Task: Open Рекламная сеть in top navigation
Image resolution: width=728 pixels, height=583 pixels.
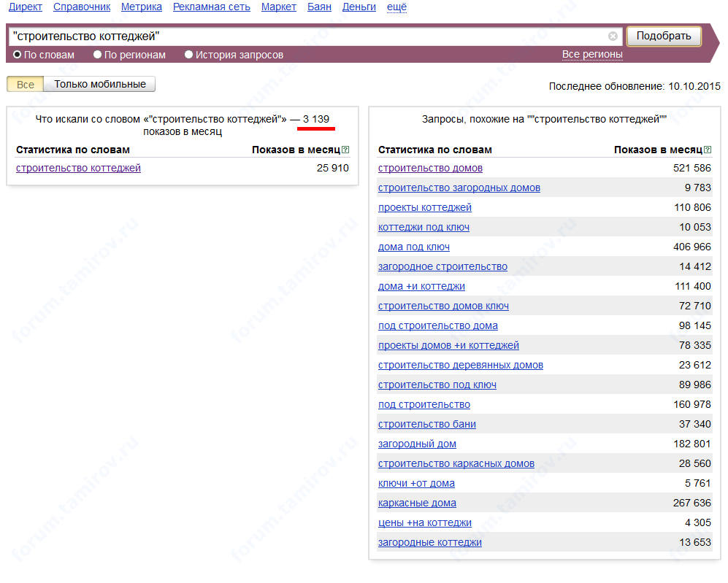Action: (x=212, y=7)
